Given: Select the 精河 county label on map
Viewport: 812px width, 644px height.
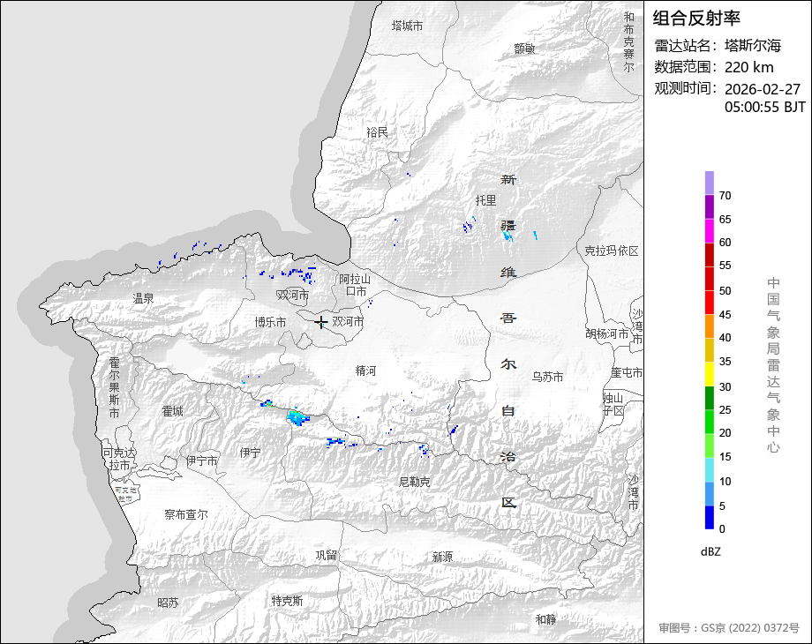Looking at the screenshot, I should [365, 371].
